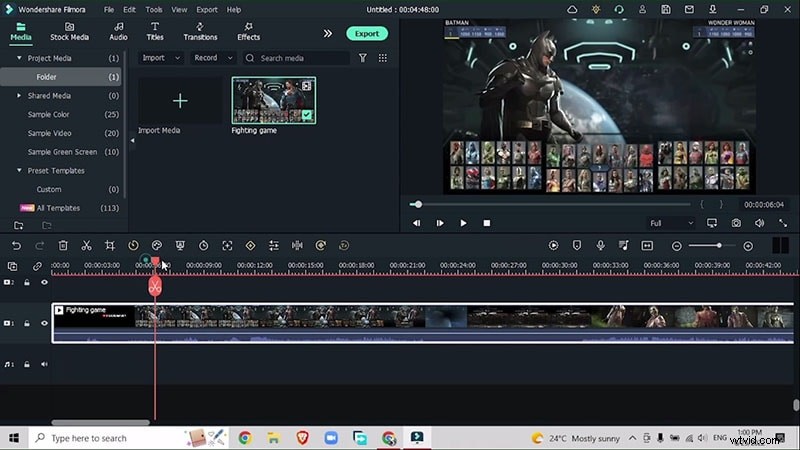The image size is (800, 450).
Task: Lock video track 2
Action: point(27,282)
